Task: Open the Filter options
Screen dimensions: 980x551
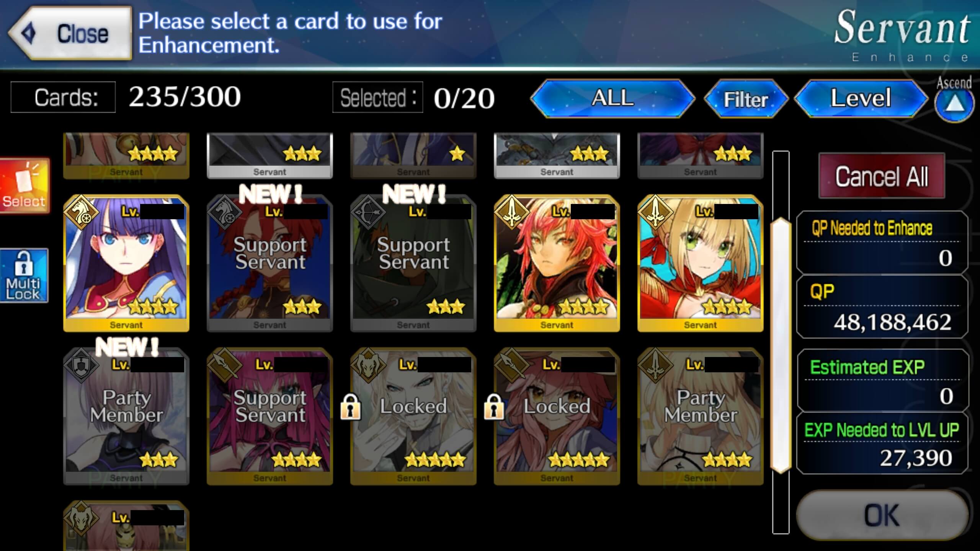Action: 746,99
